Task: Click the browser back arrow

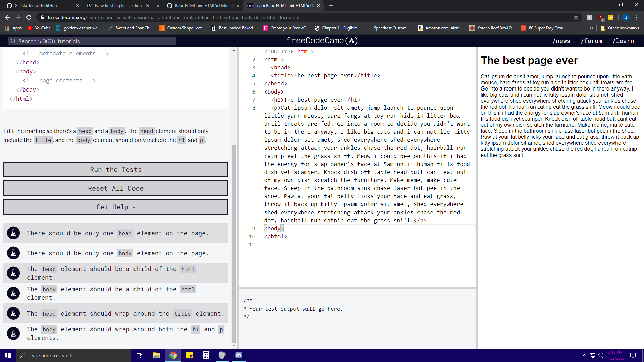Action: click(7, 17)
